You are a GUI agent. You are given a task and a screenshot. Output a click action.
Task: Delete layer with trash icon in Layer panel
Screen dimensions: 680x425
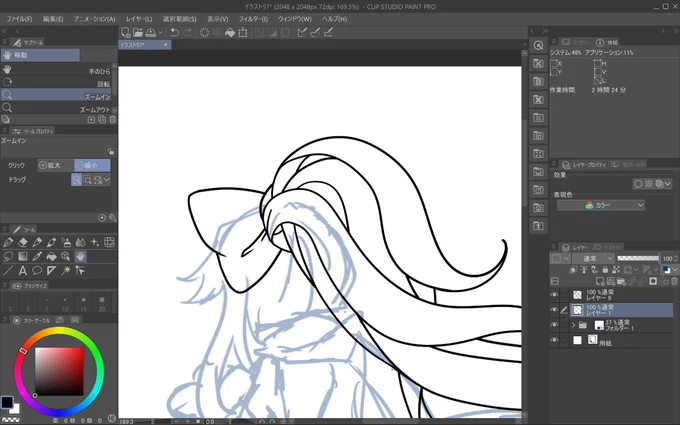[674, 281]
